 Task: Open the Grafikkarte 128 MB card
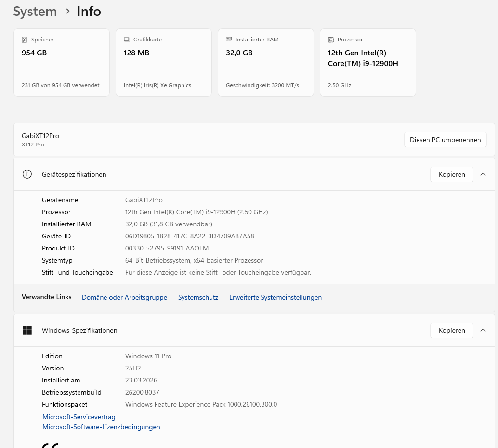164,63
